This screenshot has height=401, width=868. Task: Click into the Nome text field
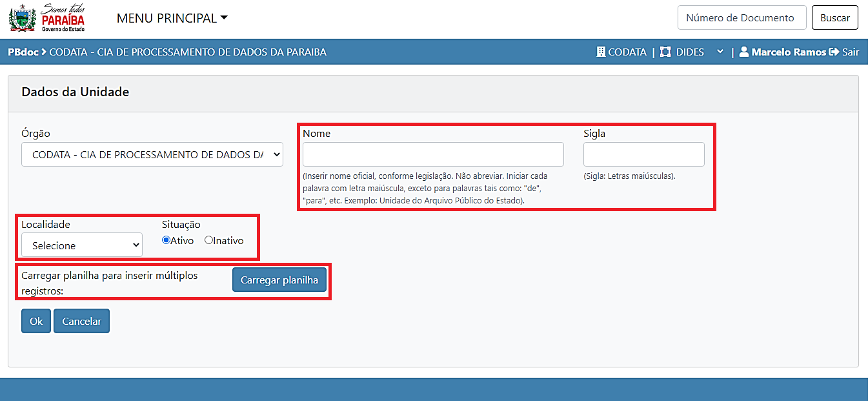(x=433, y=154)
